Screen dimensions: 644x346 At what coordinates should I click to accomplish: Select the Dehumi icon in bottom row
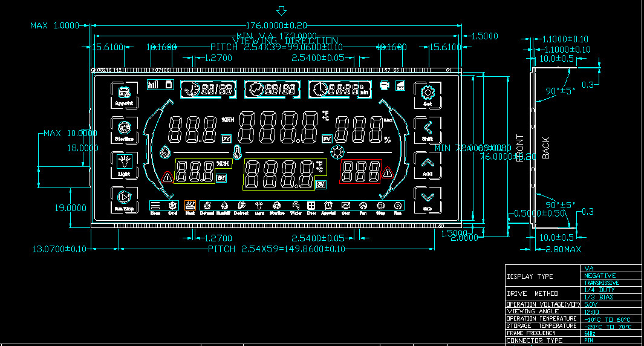pos(207,206)
